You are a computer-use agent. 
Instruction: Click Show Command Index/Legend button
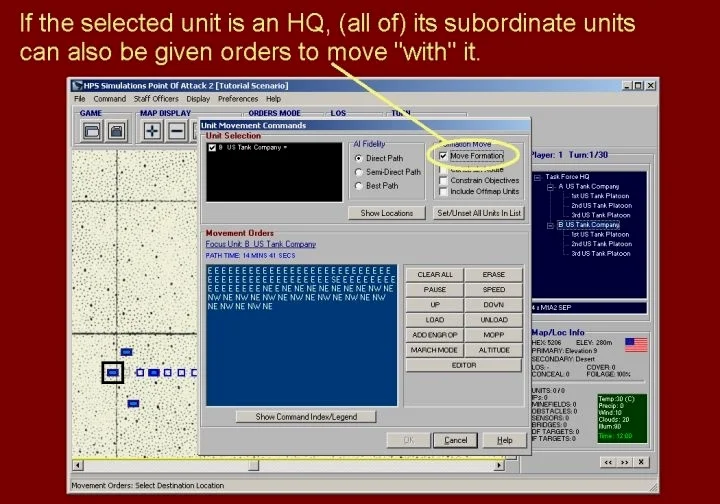pos(306,417)
